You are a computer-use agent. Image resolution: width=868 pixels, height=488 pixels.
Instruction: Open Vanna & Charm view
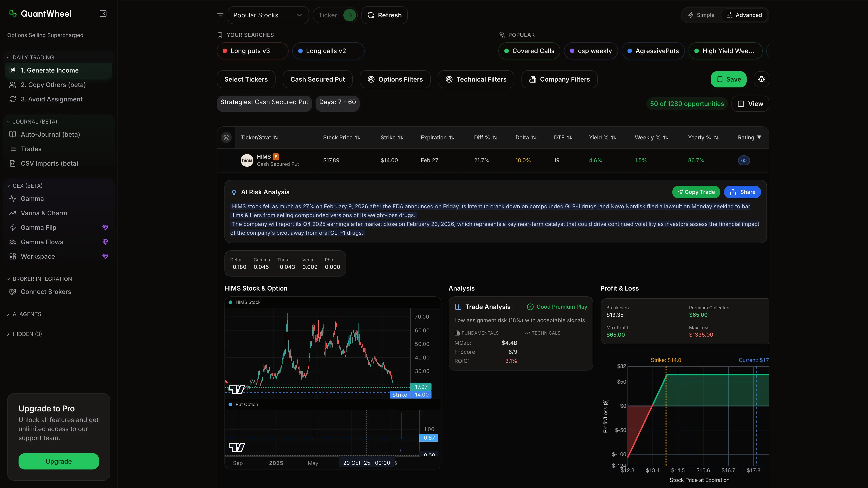click(x=59, y=213)
